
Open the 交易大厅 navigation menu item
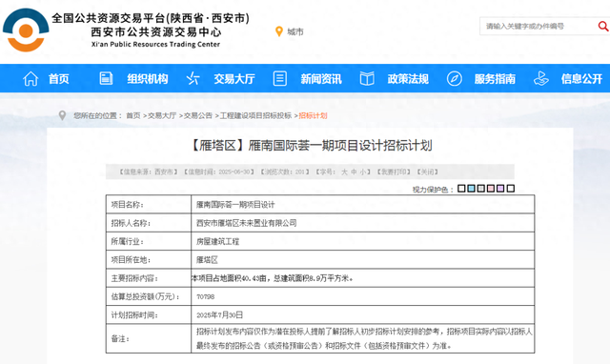pos(234,79)
